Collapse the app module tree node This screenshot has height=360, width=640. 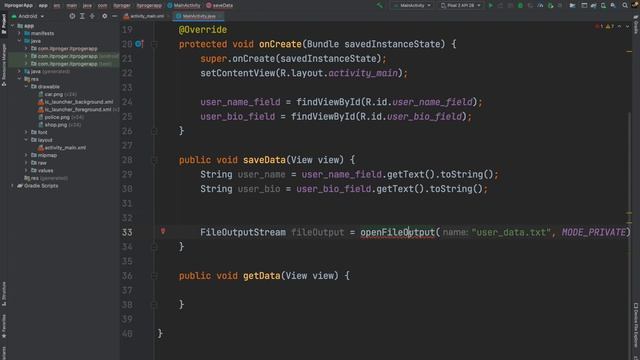point(13,26)
